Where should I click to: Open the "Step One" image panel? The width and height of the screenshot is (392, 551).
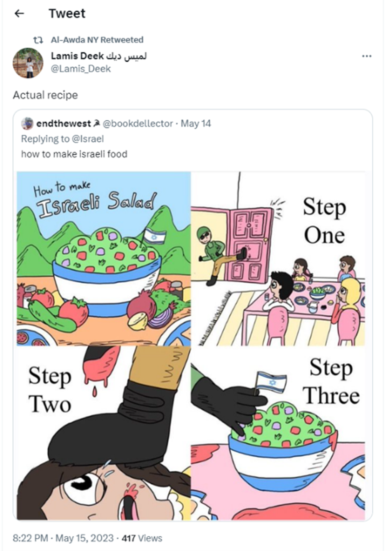(278, 258)
